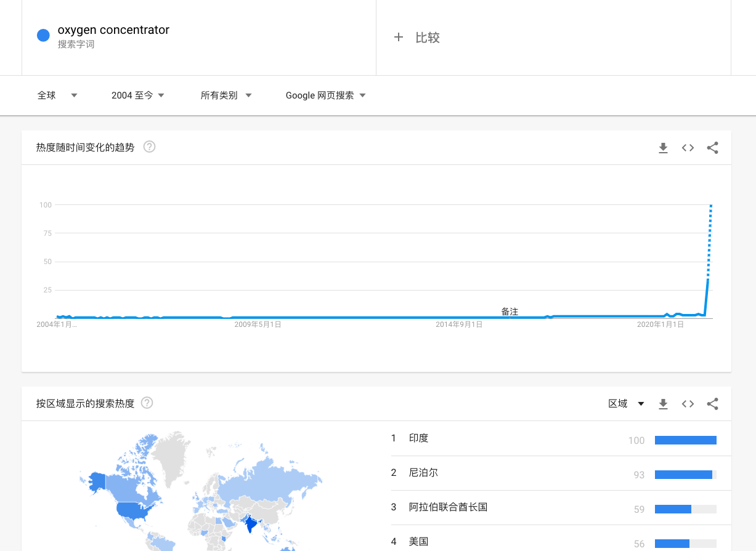Open the 全球 location filter dropdown
Viewport: 756px width, 551px height.
point(57,95)
